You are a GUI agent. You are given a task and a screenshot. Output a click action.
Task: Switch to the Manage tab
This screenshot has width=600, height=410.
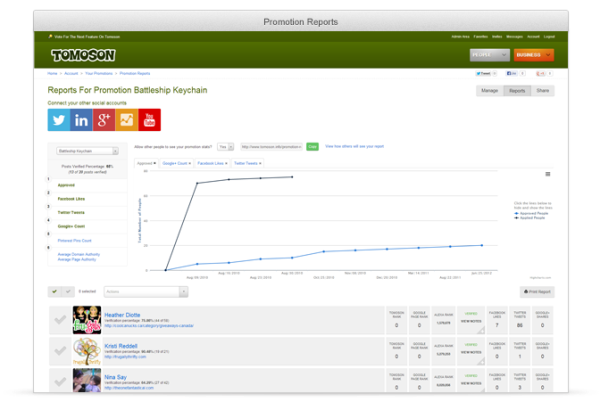[490, 90]
